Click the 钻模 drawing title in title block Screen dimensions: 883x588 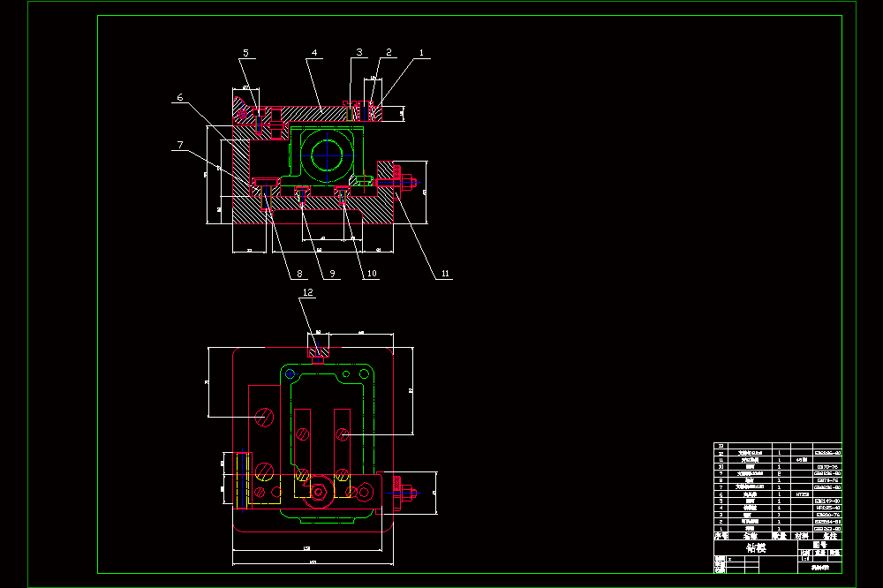pos(757,547)
